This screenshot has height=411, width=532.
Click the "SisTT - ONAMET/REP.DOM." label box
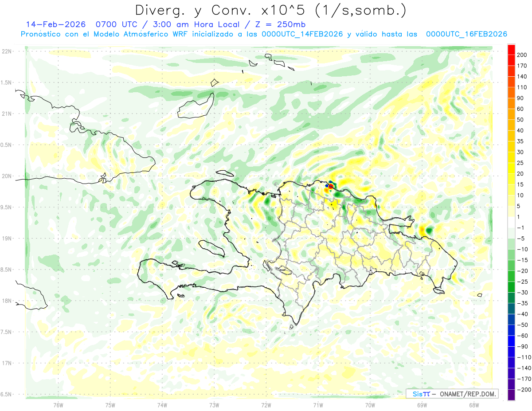coord(452,394)
